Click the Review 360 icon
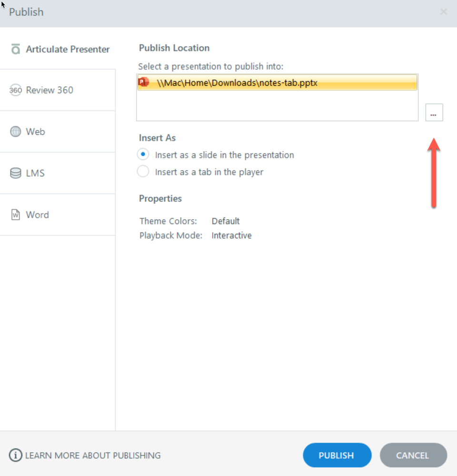 click(x=16, y=91)
